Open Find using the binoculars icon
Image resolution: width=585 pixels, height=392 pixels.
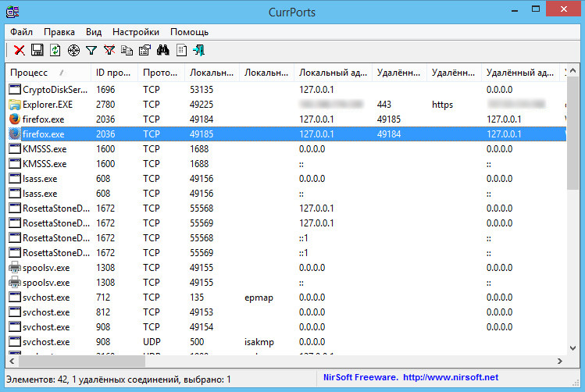(x=163, y=50)
